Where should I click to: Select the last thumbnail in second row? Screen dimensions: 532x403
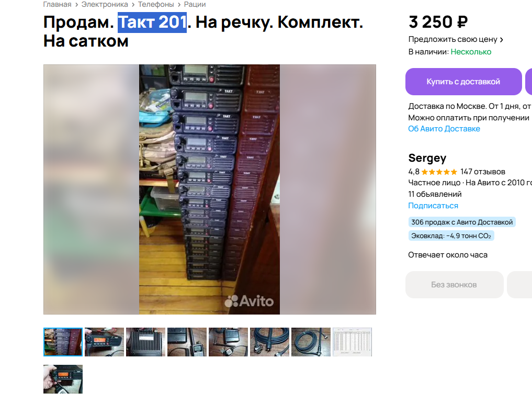(x=63, y=379)
